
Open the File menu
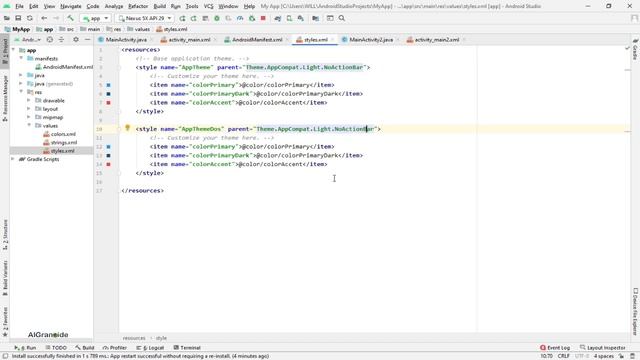coord(19,6)
